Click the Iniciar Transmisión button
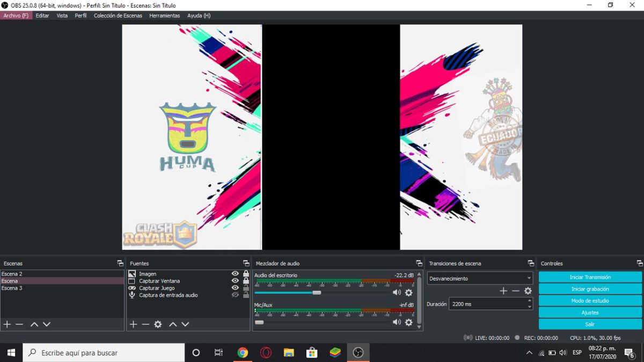Viewport: 644px width, 362px height. [589, 277]
